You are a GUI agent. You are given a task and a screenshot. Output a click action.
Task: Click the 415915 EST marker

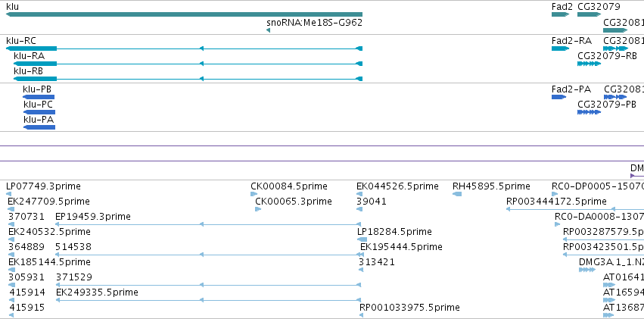(11, 315)
